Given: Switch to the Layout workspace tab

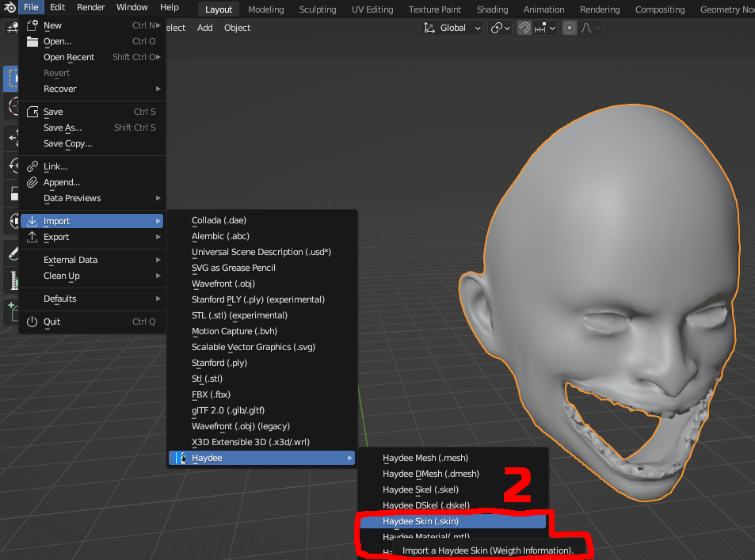Looking at the screenshot, I should click(x=219, y=10).
